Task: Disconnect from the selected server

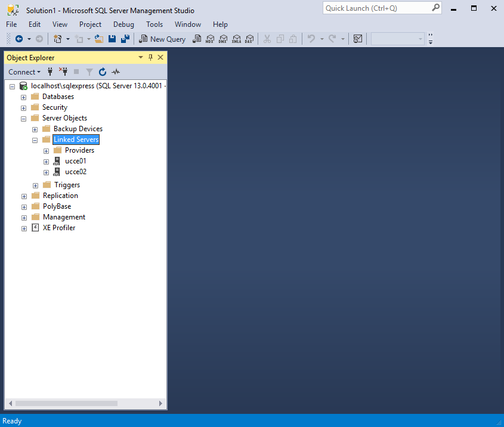Action: click(63, 72)
